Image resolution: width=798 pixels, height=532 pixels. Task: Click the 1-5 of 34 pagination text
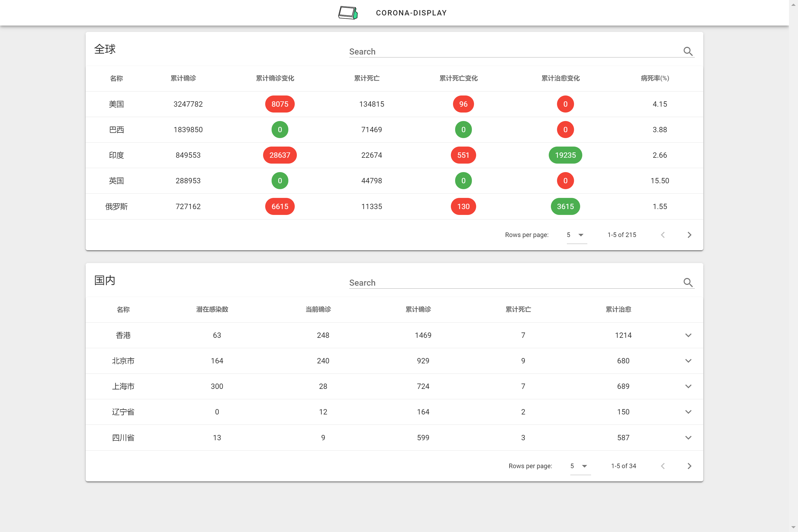[x=623, y=466]
